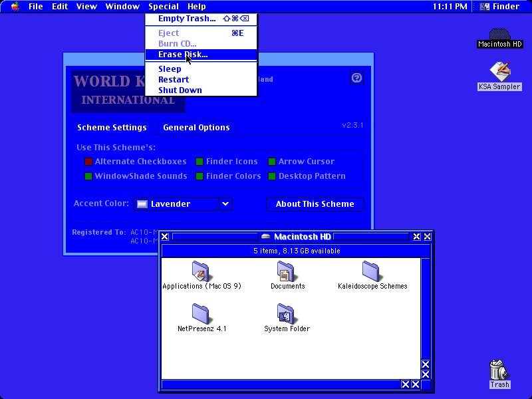
Task: Click the About This Scheme button
Action: coord(315,204)
